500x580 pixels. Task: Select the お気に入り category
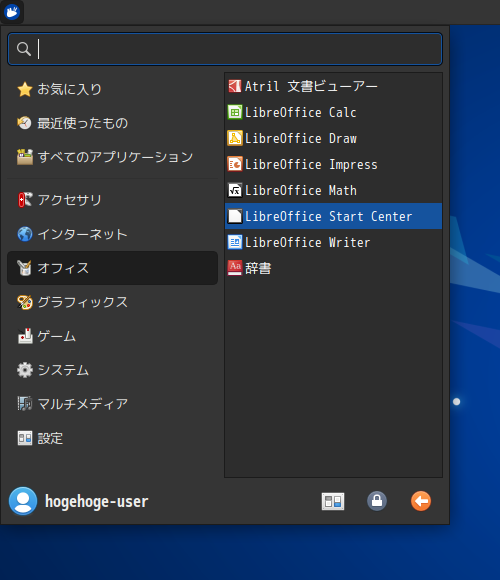pos(112,89)
